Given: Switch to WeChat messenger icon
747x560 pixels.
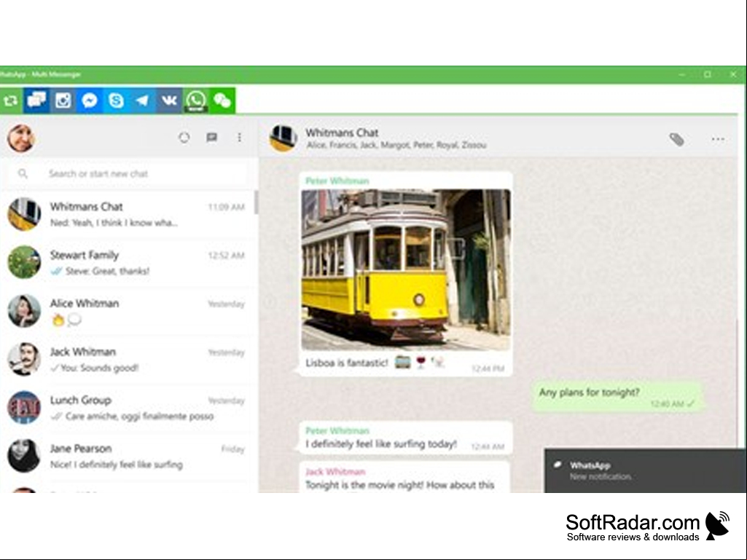Looking at the screenshot, I should 222,100.
